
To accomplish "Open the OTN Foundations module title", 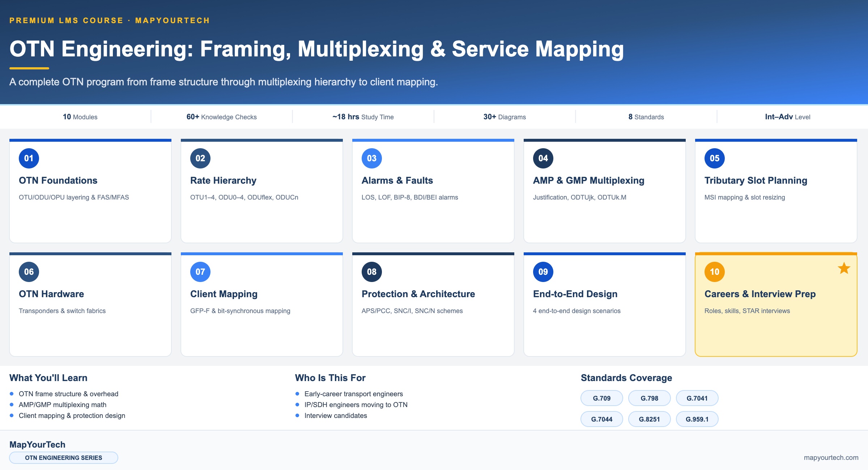I will click(58, 180).
